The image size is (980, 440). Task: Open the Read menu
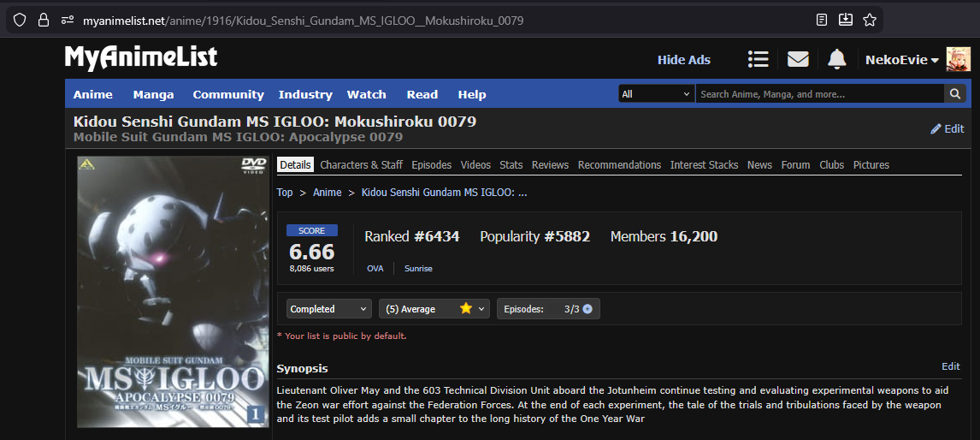(x=422, y=94)
